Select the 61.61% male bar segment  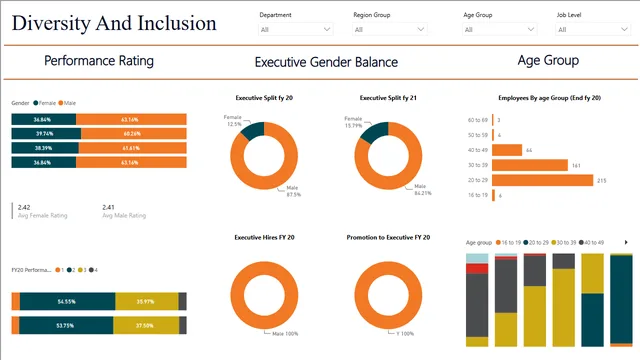click(x=133, y=148)
